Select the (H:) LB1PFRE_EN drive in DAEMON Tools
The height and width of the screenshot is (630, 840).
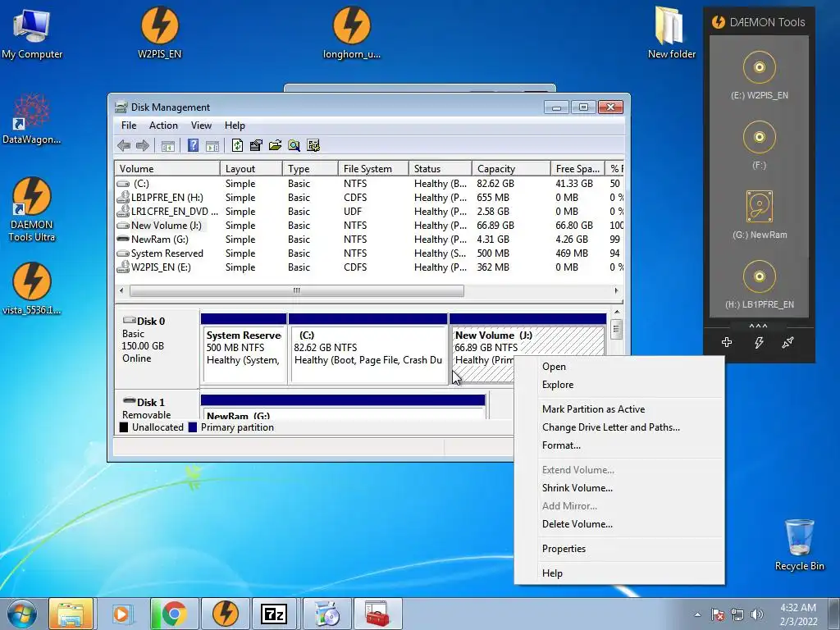[759, 284]
